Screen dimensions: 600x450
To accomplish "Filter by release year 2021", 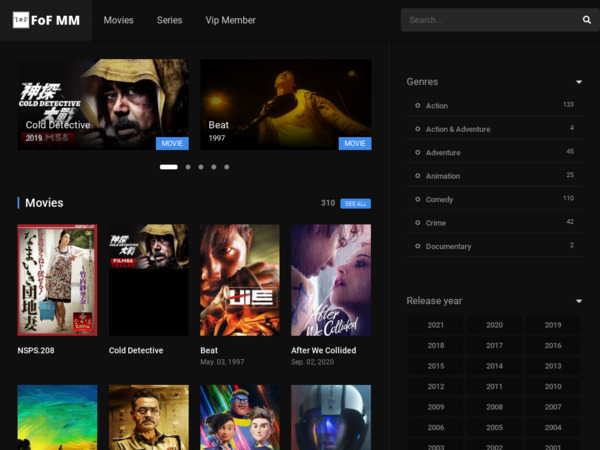I will coord(435,325).
